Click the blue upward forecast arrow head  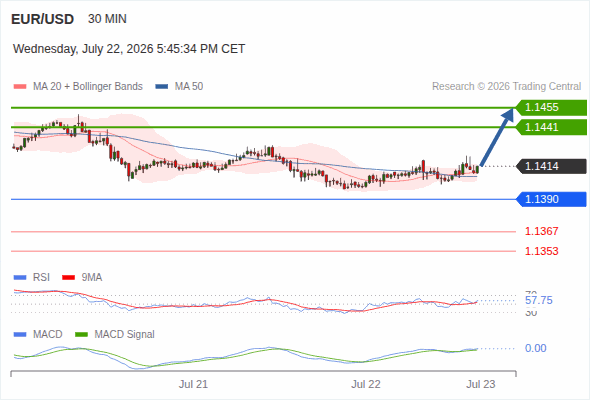508,114
